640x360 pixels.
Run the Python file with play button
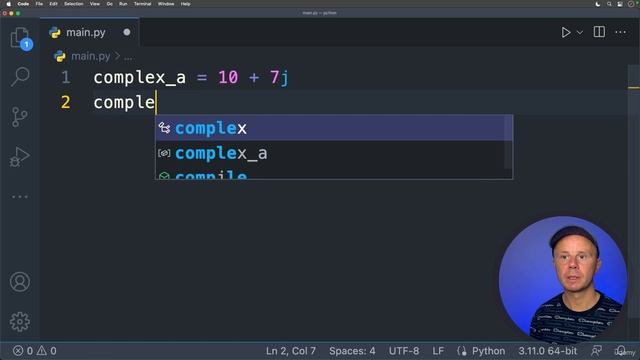click(x=566, y=32)
